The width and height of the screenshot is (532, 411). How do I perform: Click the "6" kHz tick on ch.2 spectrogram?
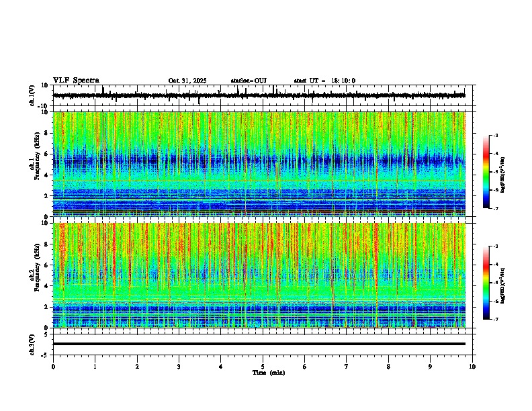click(47, 265)
